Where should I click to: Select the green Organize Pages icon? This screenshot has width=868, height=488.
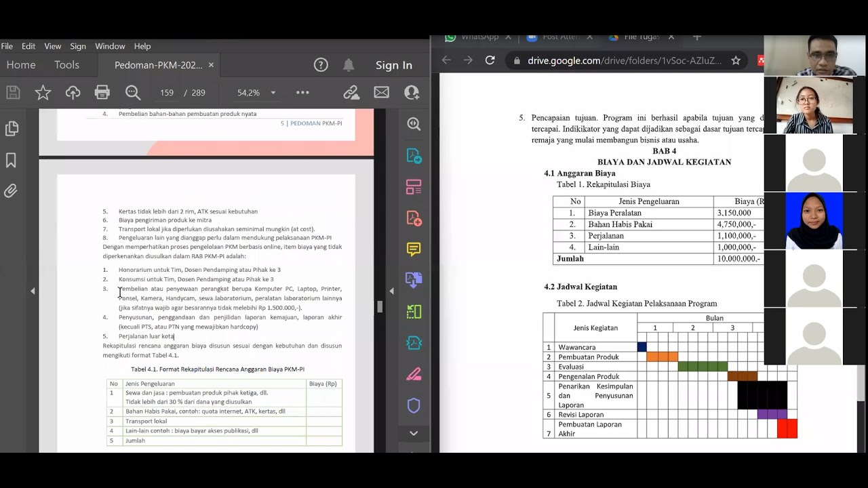point(414,312)
